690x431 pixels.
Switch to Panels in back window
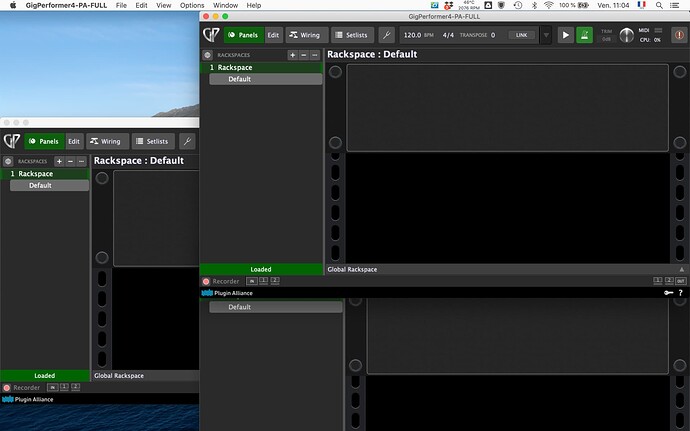[x=44, y=141]
